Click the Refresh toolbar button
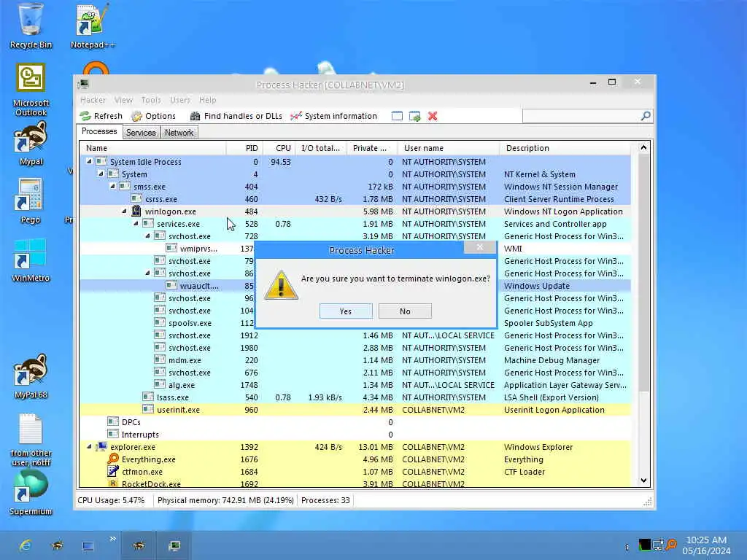747x560 pixels. pyautogui.click(x=101, y=116)
